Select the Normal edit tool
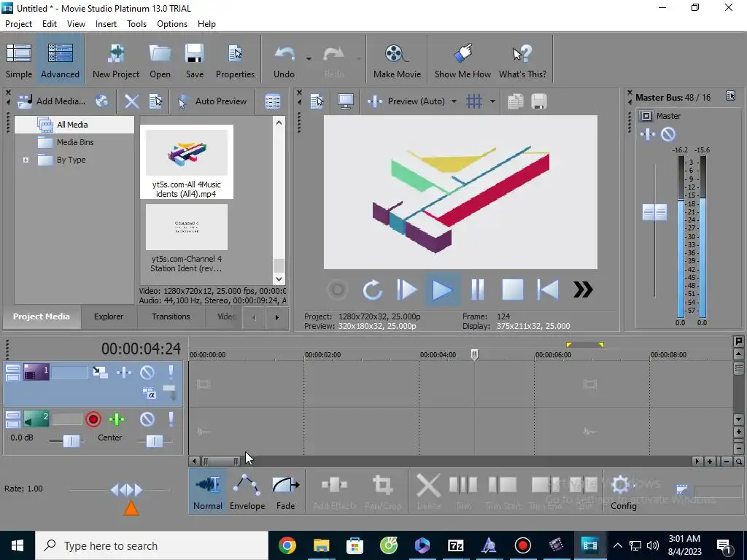 click(x=208, y=491)
